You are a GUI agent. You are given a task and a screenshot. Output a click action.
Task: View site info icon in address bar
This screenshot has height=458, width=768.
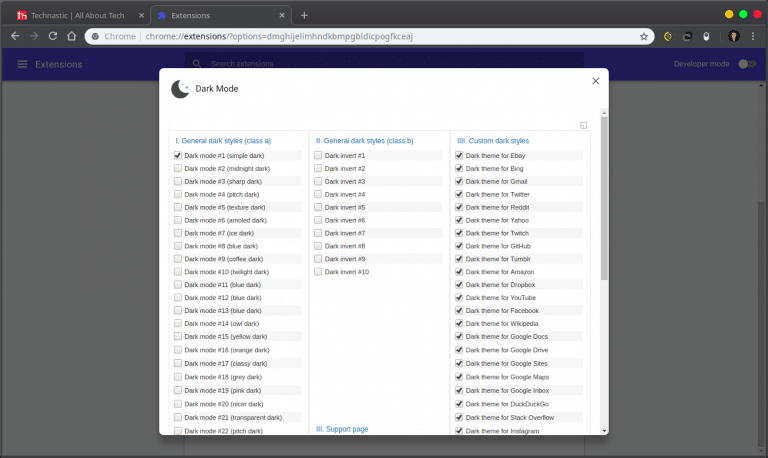coord(96,36)
